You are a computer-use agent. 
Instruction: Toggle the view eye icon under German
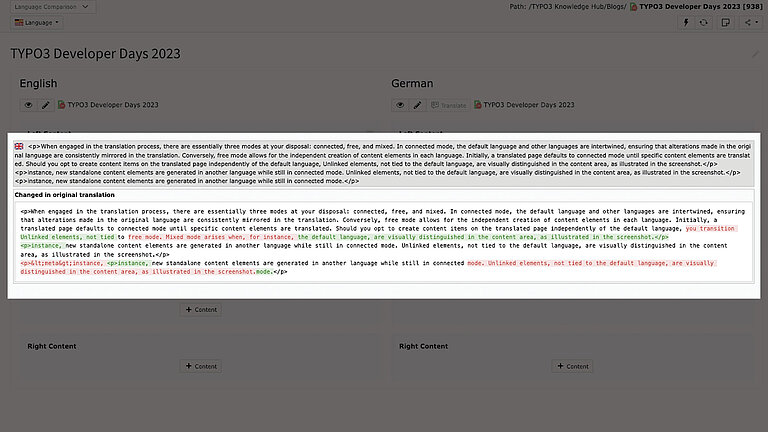pos(401,104)
